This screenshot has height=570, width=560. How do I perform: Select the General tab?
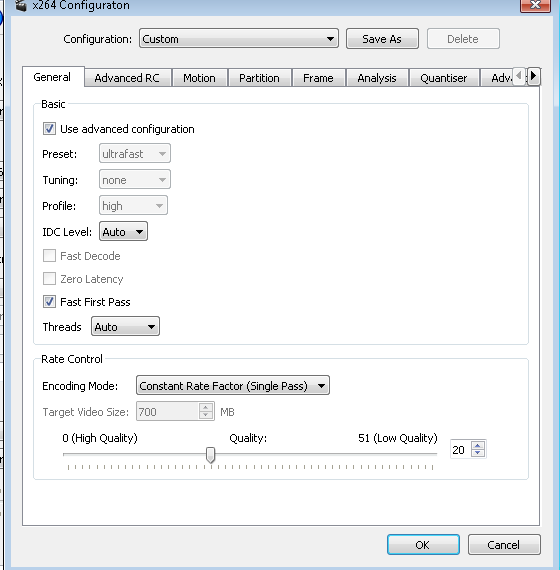[52, 77]
